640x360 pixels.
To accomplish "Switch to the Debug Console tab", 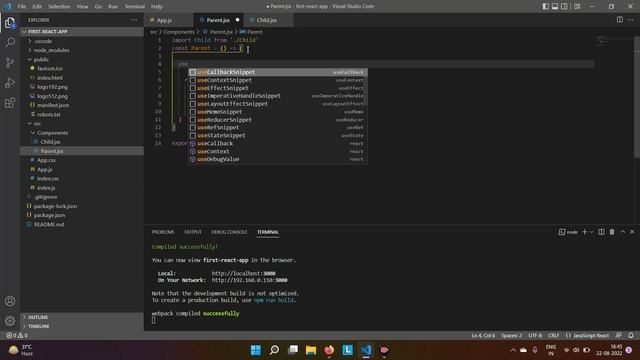I will coord(229,232).
